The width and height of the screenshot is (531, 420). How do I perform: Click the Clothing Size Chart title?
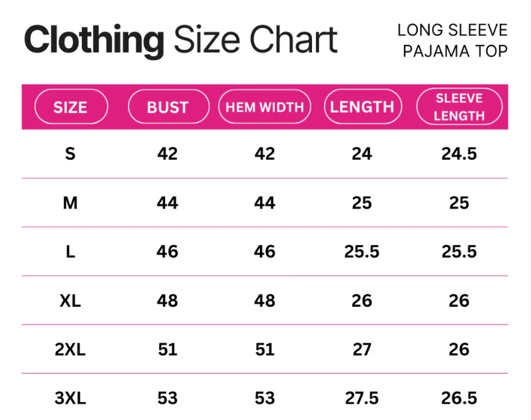pyautogui.click(x=181, y=40)
